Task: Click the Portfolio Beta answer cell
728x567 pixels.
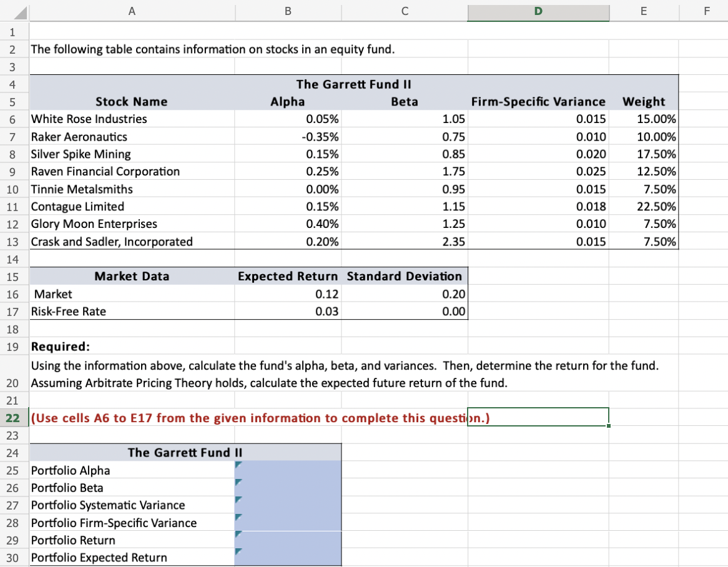Action: pyautogui.click(x=288, y=488)
